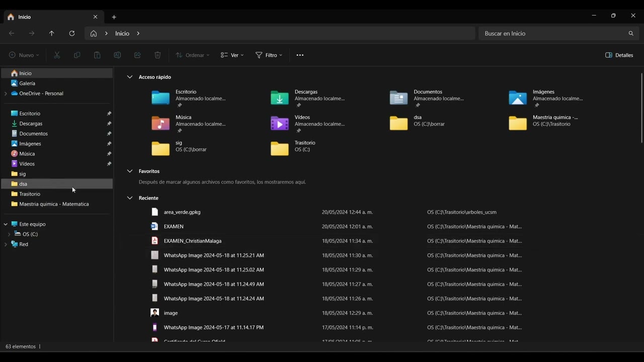
Task: Click the Delete trash icon
Action: (x=157, y=55)
